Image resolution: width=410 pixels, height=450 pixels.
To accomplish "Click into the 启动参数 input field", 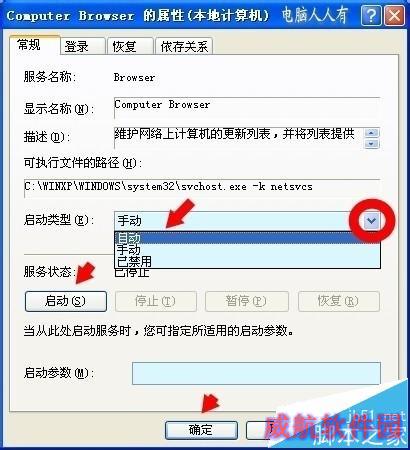I will coord(256,373).
